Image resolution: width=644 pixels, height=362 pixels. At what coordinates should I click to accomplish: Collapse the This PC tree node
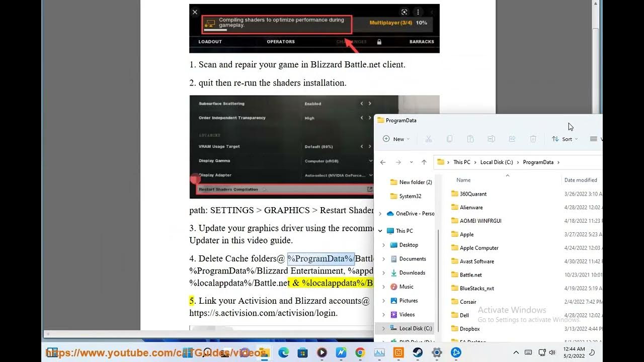(380, 231)
